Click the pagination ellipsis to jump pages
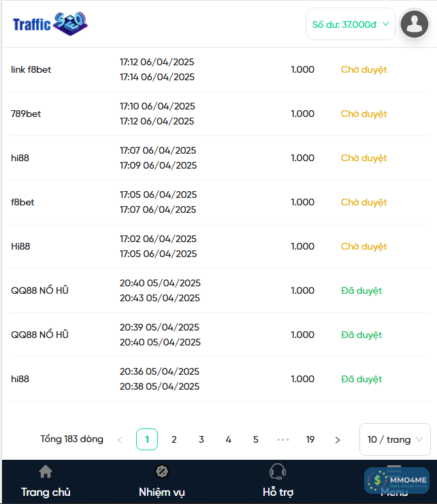The width and height of the screenshot is (437, 504). [283, 440]
